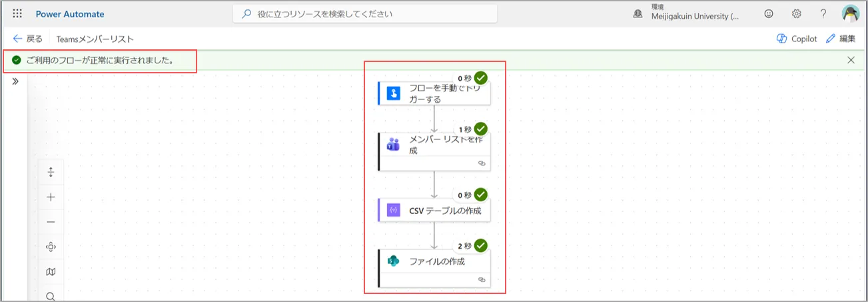Click the 編集 edit button
The width and height of the screenshot is (868, 302).
[x=841, y=39]
